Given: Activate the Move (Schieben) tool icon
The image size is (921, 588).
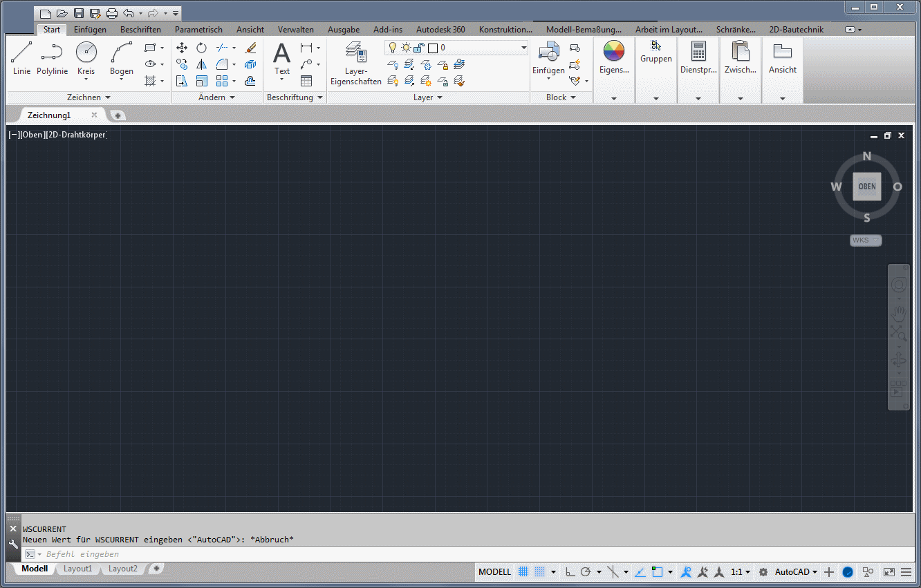Looking at the screenshot, I should coord(182,48).
